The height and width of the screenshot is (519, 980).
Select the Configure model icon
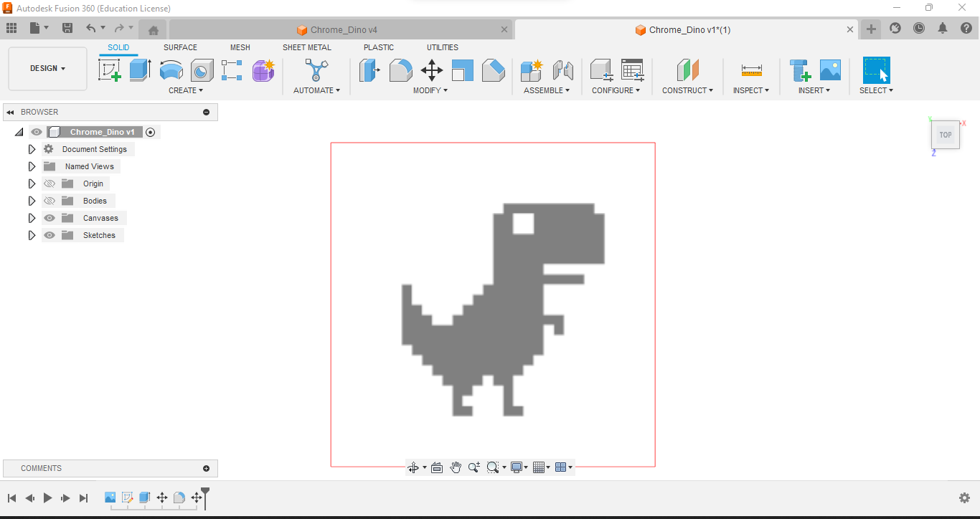tap(600, 70)
